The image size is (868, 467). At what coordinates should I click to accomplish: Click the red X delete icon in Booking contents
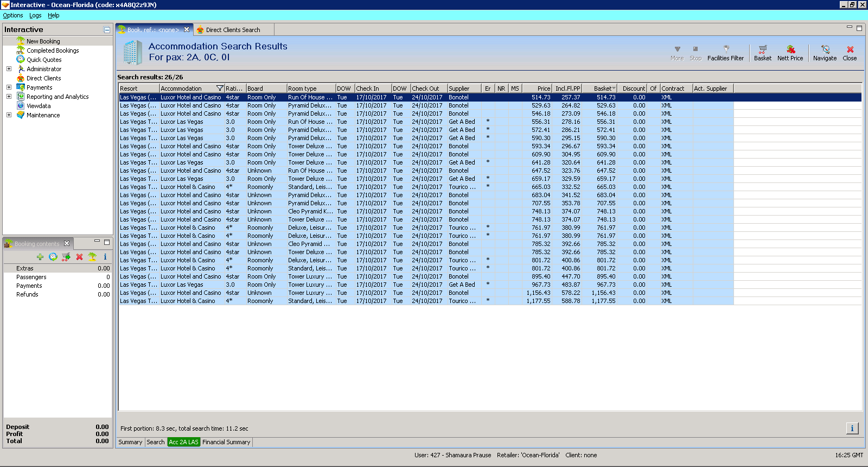click(79, 257)
